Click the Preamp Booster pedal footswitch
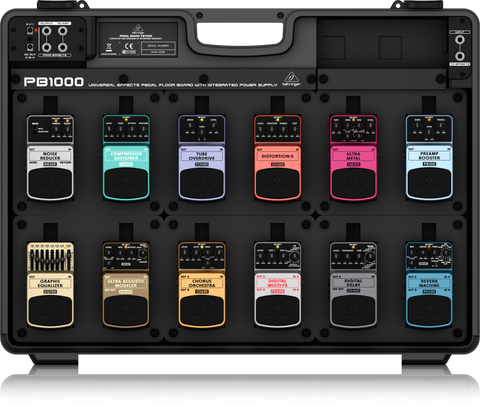The width and height of the screenshot is (480, 408). pos(429,183)
